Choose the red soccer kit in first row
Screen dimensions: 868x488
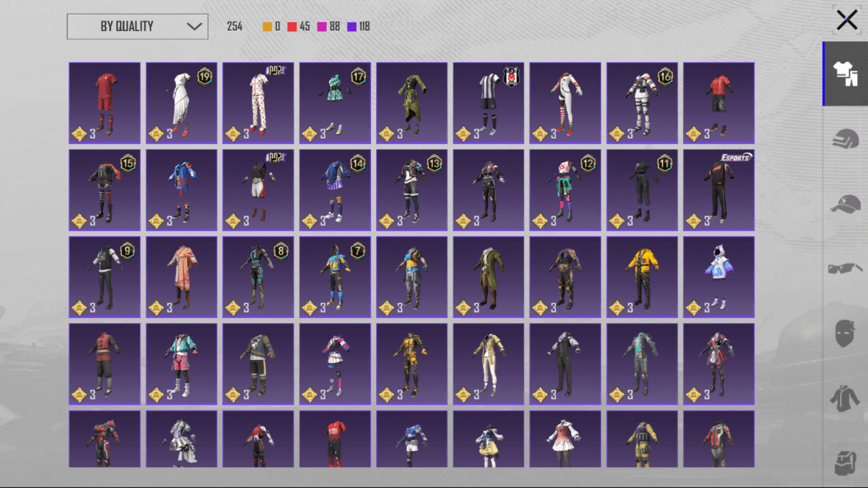(104, 103)
